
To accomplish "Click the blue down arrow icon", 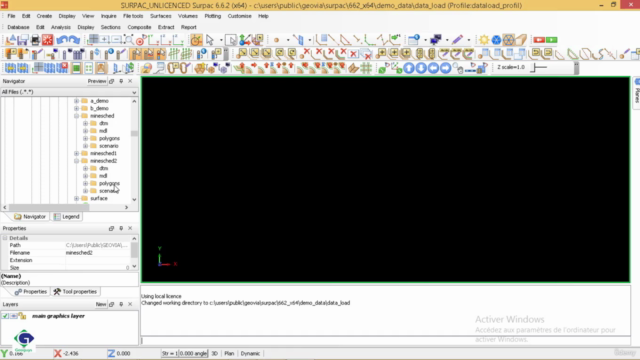I will (x=421, y=68).
